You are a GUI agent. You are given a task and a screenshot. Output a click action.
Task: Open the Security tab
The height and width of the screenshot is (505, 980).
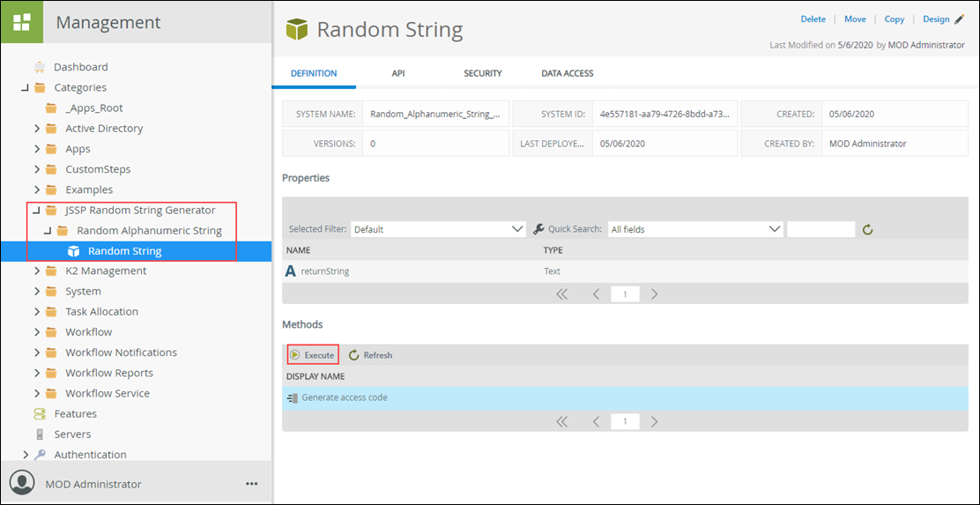[x=483, y=73]
